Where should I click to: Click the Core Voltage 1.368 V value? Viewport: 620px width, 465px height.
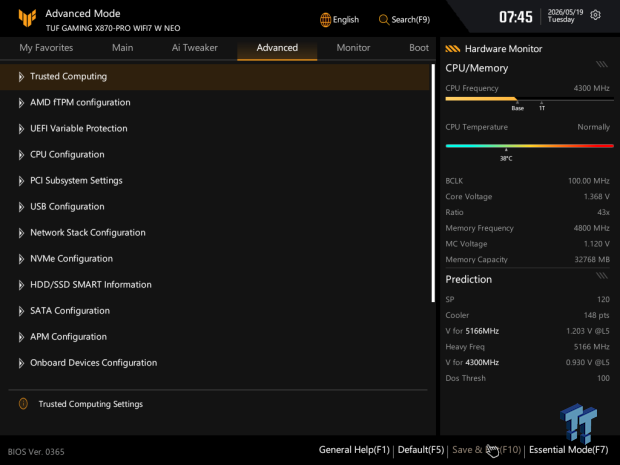click(x=596, y=197)
